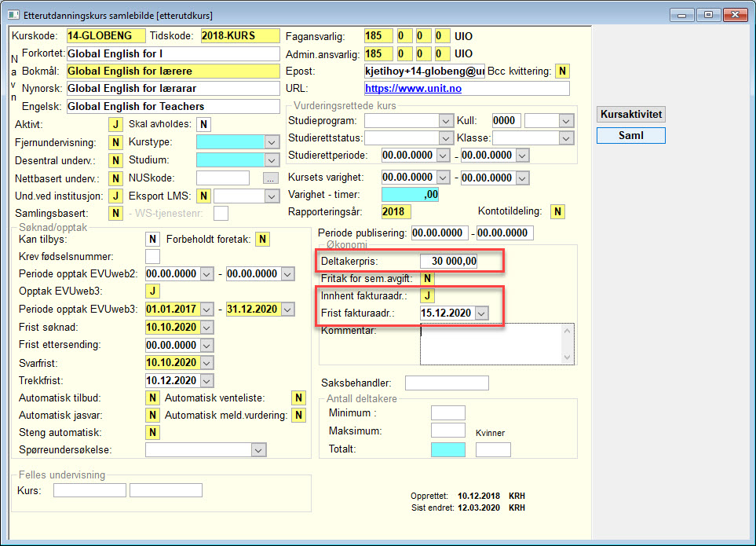Open the Frist søknad date dropdown

pyautogui.click(x=206, y=328)
